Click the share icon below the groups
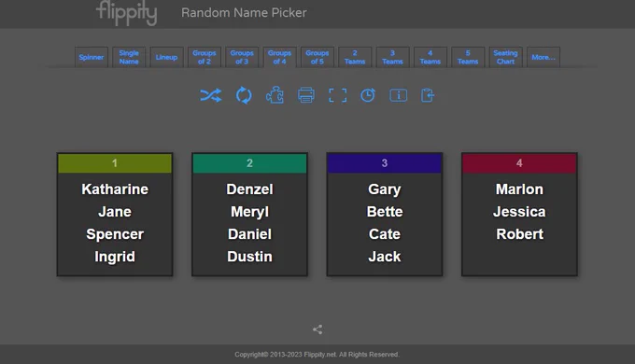The height and width of the screenshot is (364, 635). pos(317,329)
